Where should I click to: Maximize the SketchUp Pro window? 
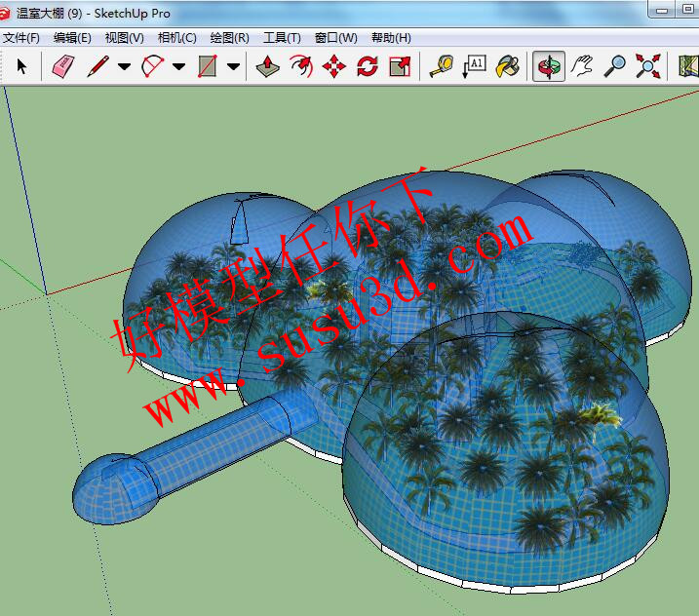coord(688,10)
